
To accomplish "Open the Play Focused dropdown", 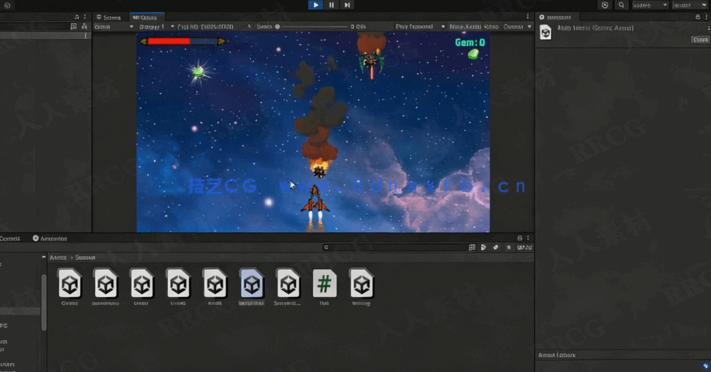I will (x=420, y=27).
